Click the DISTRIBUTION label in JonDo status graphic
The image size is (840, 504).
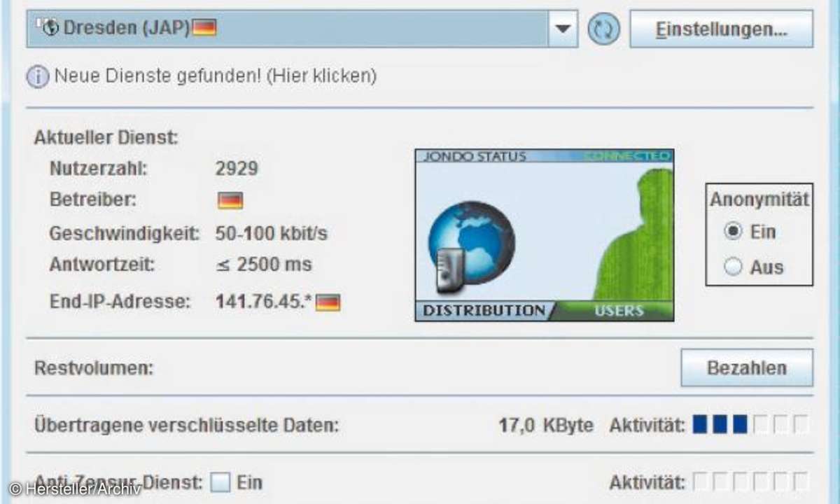point(484,310)
